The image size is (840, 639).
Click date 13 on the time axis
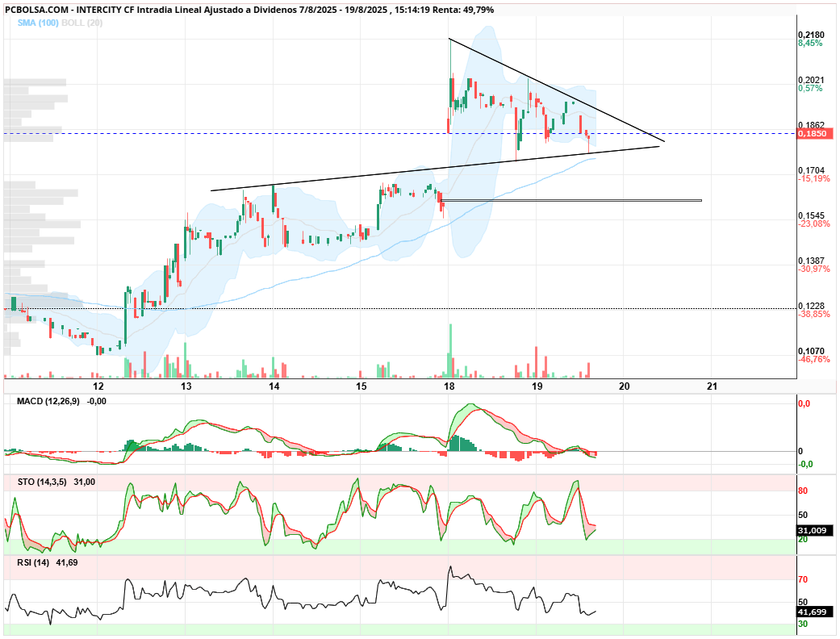click(186, 386)
